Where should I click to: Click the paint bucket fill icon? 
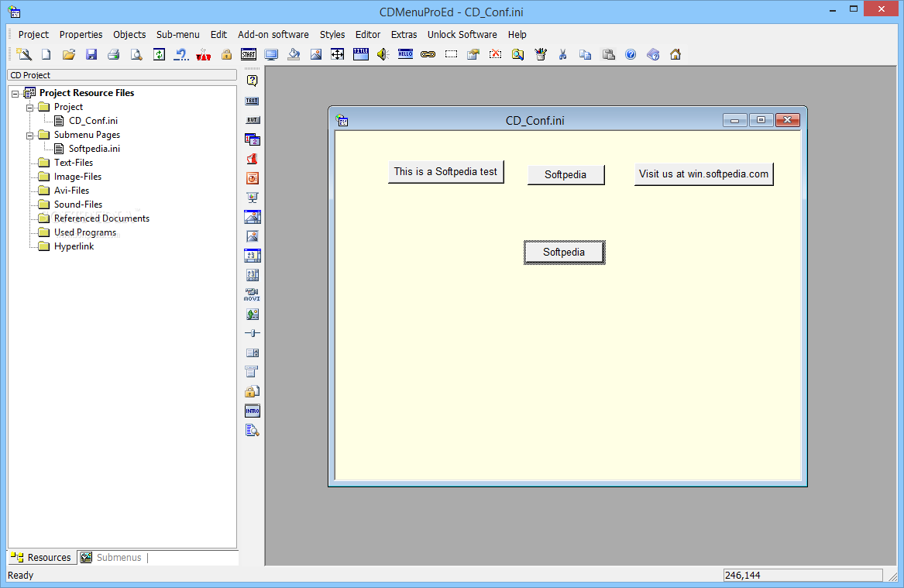[294, 54]
